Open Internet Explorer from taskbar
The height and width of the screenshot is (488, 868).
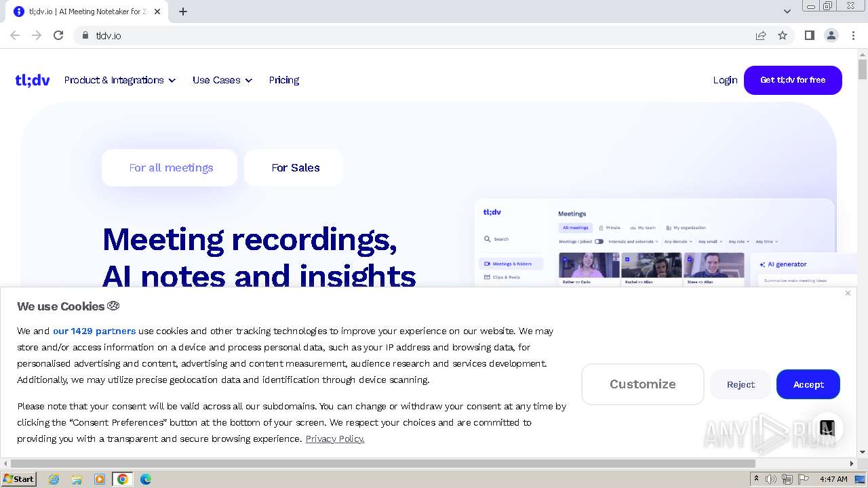54,479
